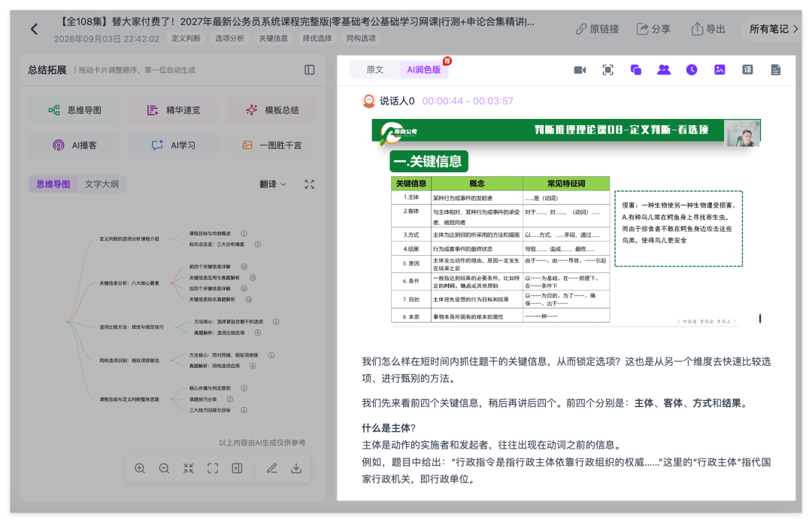
Task: Zoom out of the mind map
Action: (164, 469)
